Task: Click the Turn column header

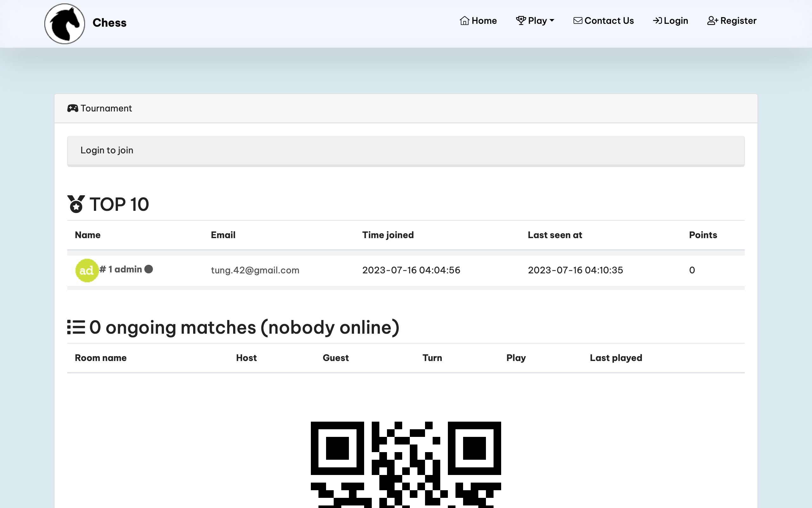Action: coord(432,358)
